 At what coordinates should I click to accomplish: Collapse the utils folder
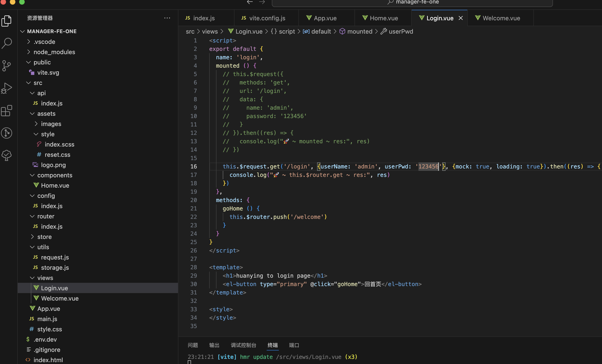pyautogui.click(x=98, y=247)
